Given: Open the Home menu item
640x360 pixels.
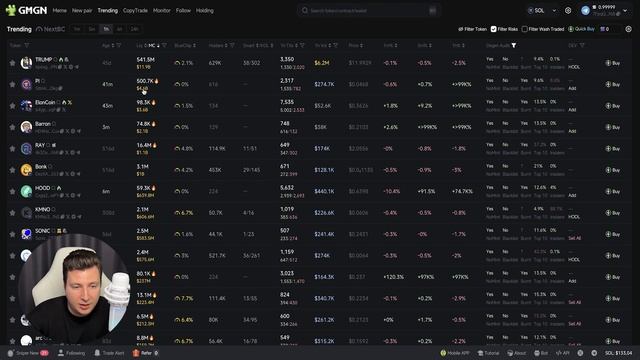Looking at the screenshot, I should coord(60,11).
